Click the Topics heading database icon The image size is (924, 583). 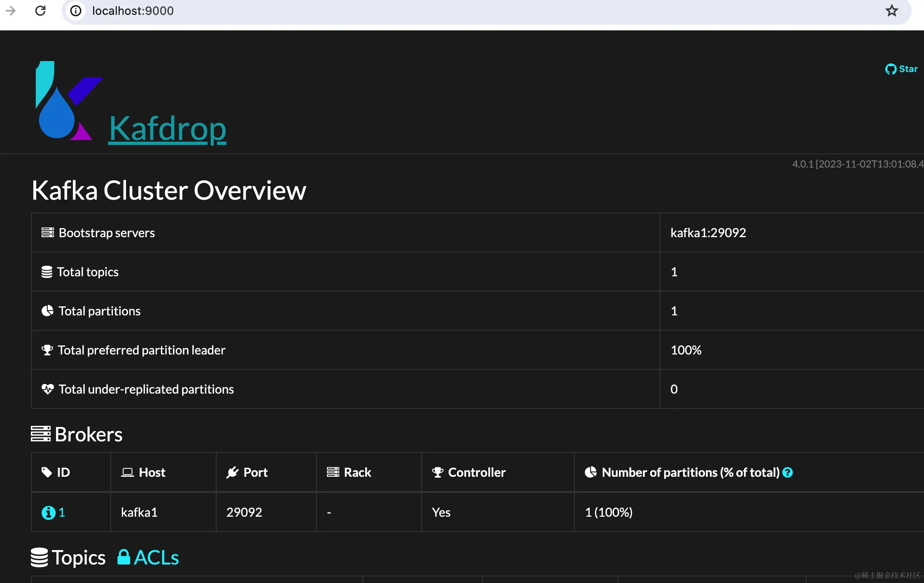point(40,557)
